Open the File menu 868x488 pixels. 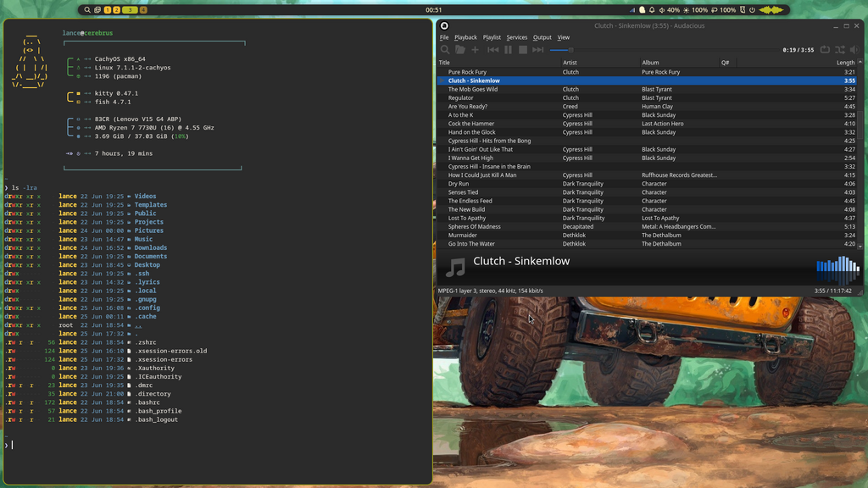[444, 37]
